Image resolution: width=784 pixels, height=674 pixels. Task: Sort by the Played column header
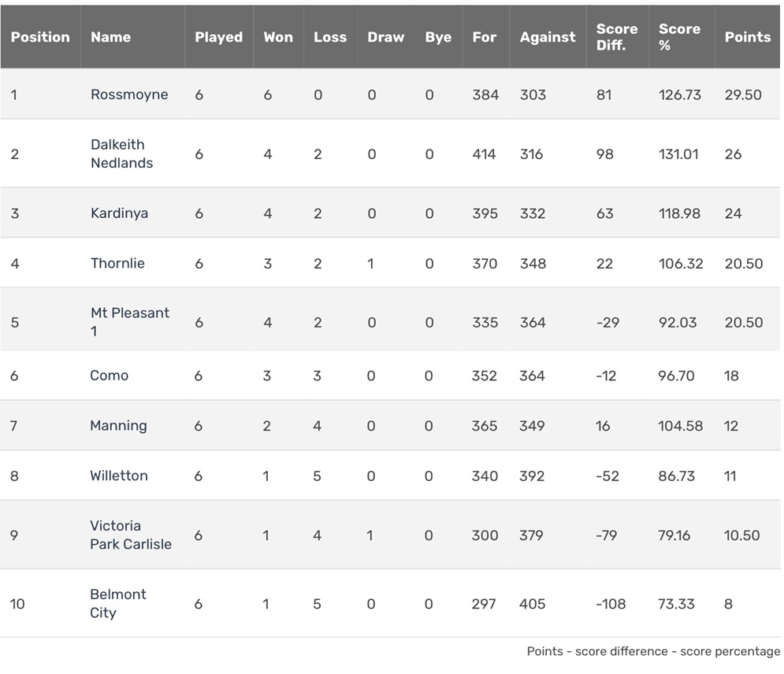click(218, 37)
